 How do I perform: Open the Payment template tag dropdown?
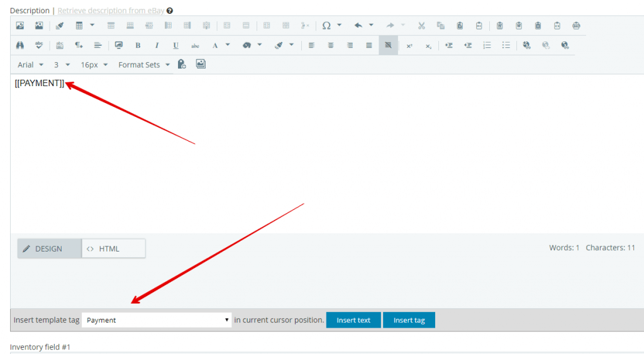point(157,320)
